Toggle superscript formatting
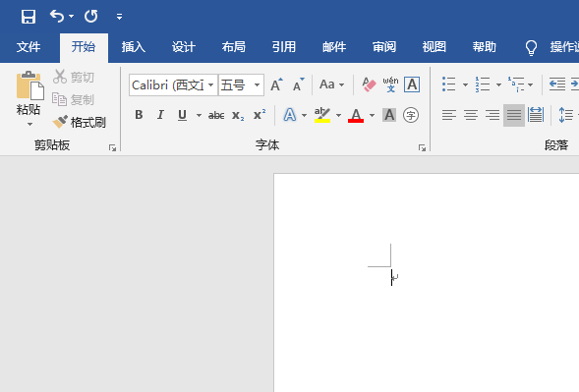This screenshot has height=392, width=579. coord(260,114)
